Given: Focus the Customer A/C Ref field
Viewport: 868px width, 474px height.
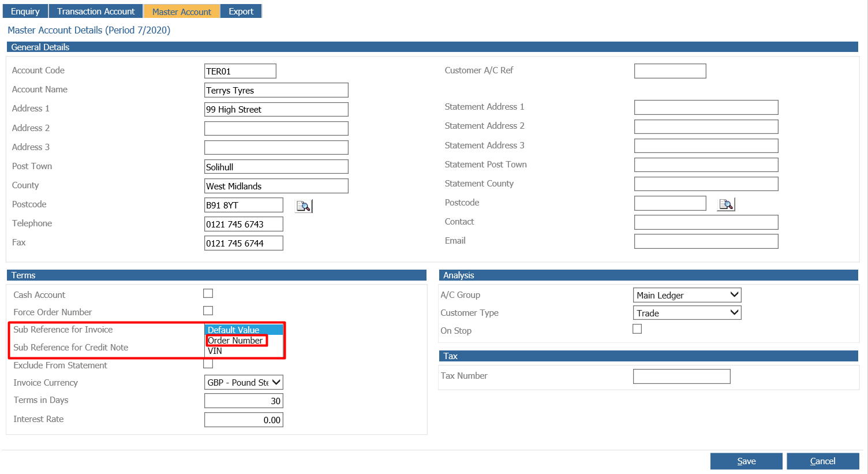Looking at the screenshot, I should click(x=670, y=71).
